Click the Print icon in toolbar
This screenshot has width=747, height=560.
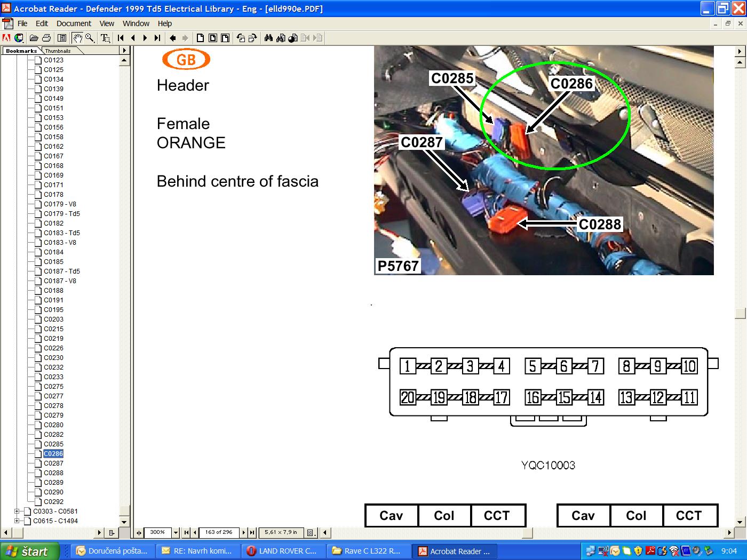click(46, 38)
